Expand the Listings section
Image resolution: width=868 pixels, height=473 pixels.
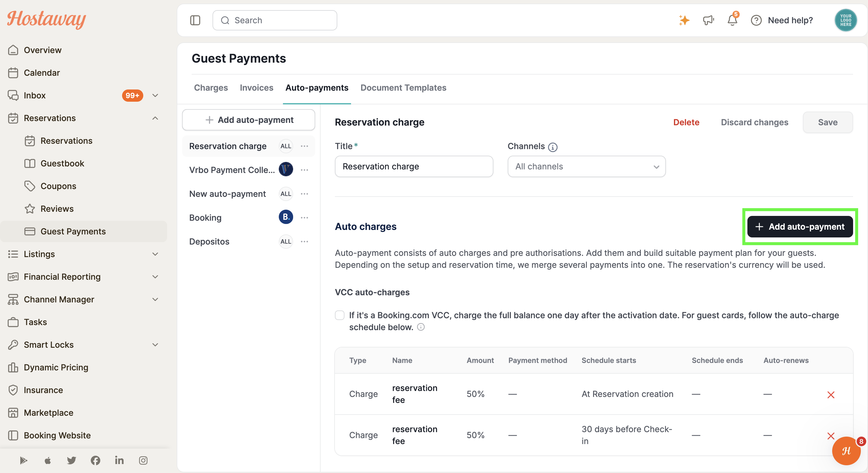155,254
